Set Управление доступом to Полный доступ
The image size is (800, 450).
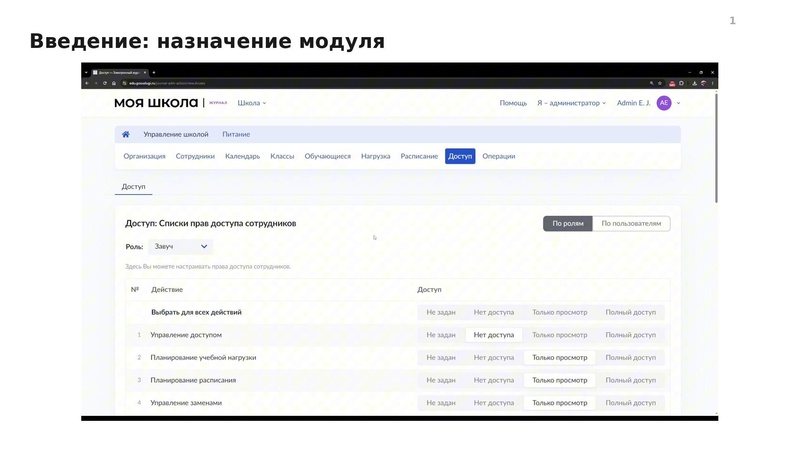631,335
